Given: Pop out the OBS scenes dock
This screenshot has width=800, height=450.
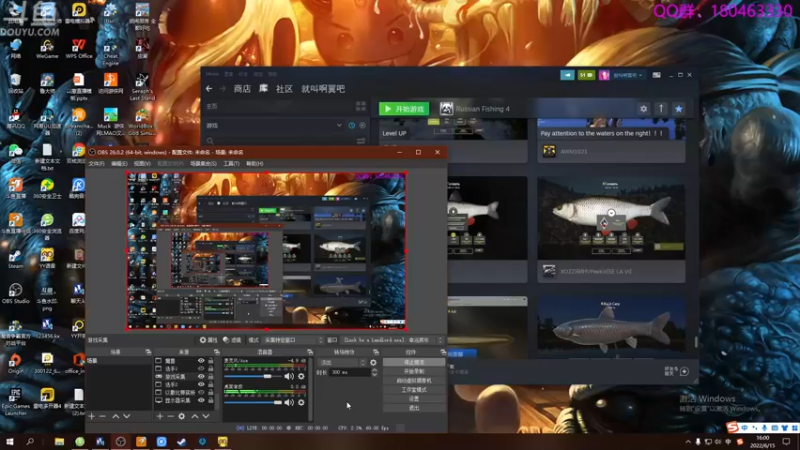Looking at the screenshot, I should pyautogui.click(x=148, y=352).
